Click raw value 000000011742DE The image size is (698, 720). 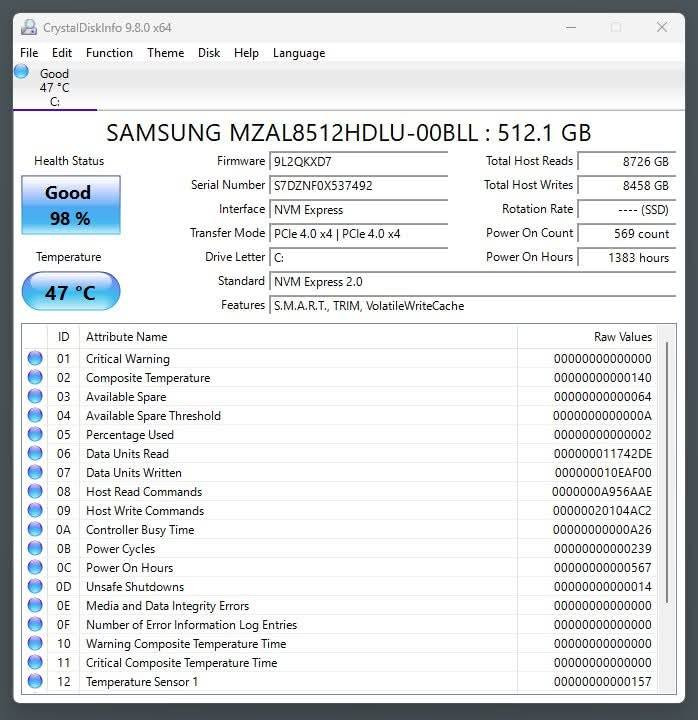coord(602,454)
